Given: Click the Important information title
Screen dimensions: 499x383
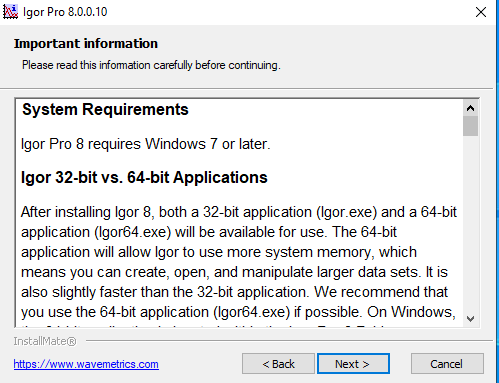Looking at the screenshot, I should point(86,44).
